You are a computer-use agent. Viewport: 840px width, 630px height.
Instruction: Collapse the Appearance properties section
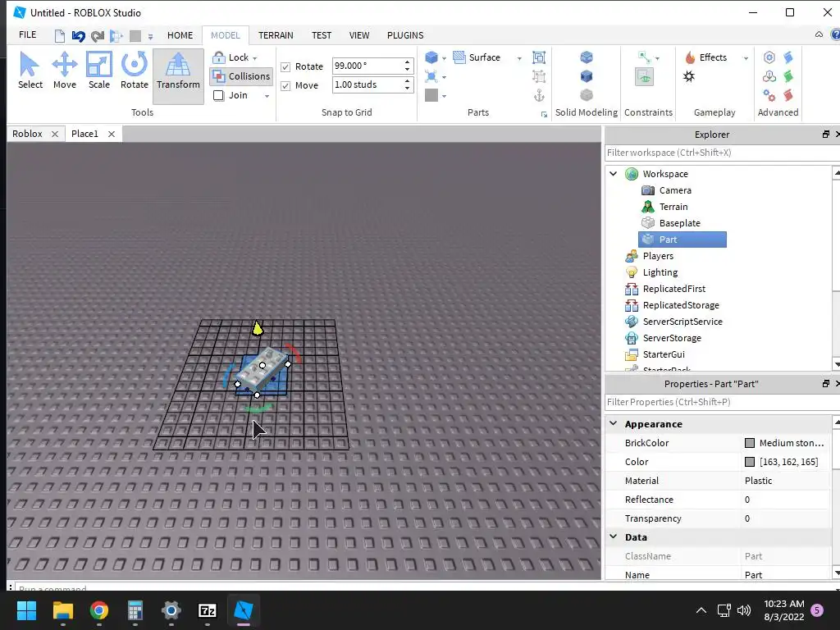(x=614, y=423)
